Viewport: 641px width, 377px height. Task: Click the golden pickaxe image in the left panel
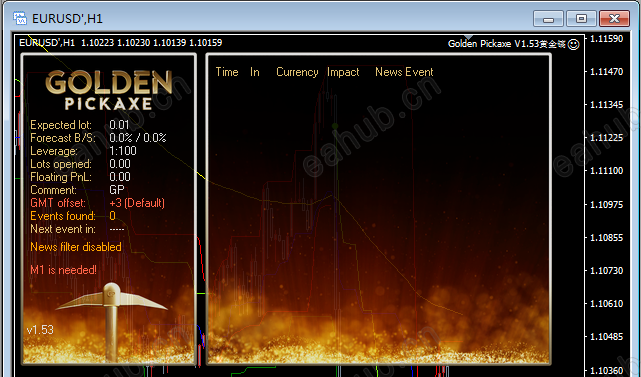click(111, 321)
